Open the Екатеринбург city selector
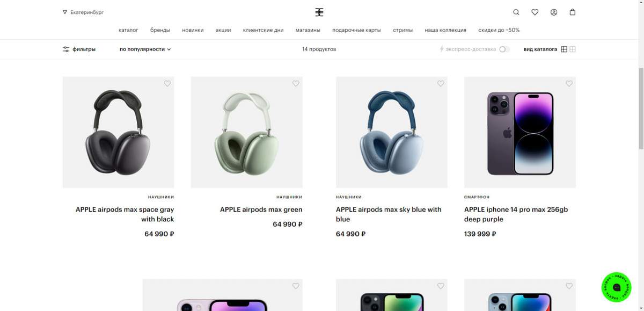Viewport: 644px width, 311px height. pyautogui.click(x=83, y=12)
